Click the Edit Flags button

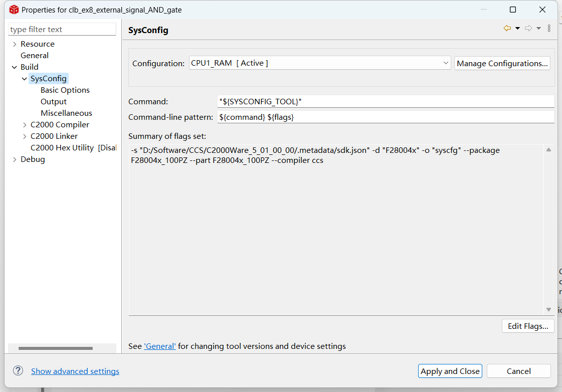click(x=528, y=326)
